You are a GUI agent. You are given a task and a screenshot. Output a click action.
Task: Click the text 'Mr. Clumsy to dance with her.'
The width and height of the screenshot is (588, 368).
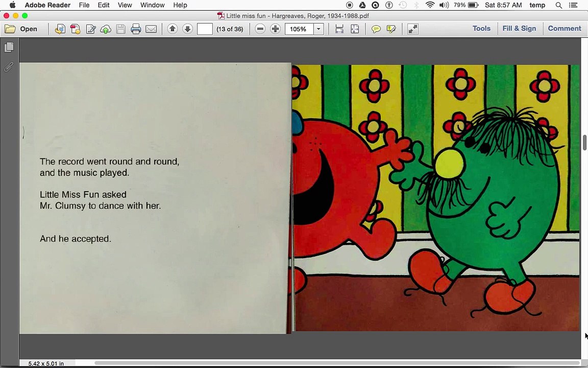click(x=100, y=206)
